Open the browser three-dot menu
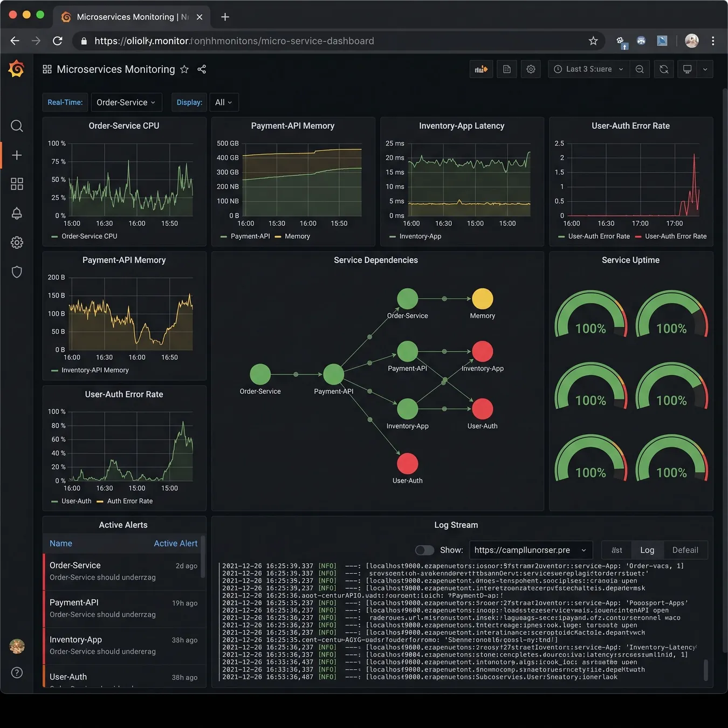728x728 pixels. tap(713, 41)
